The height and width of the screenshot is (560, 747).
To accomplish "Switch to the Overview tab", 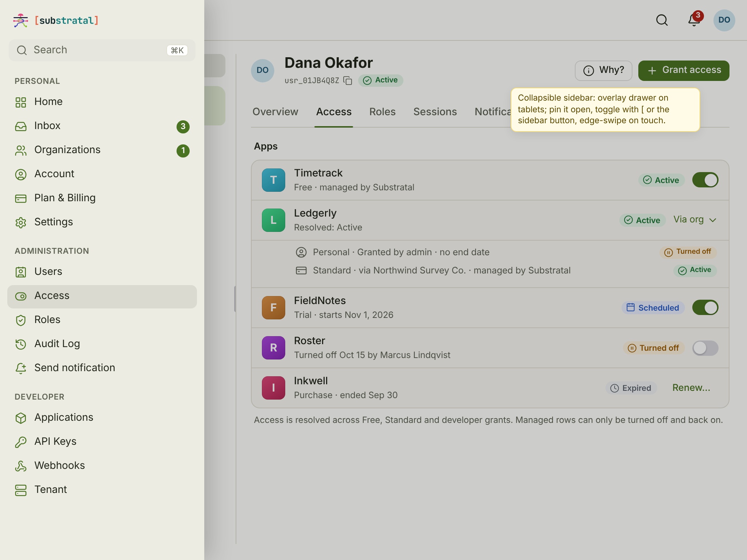I will (275, 112).
